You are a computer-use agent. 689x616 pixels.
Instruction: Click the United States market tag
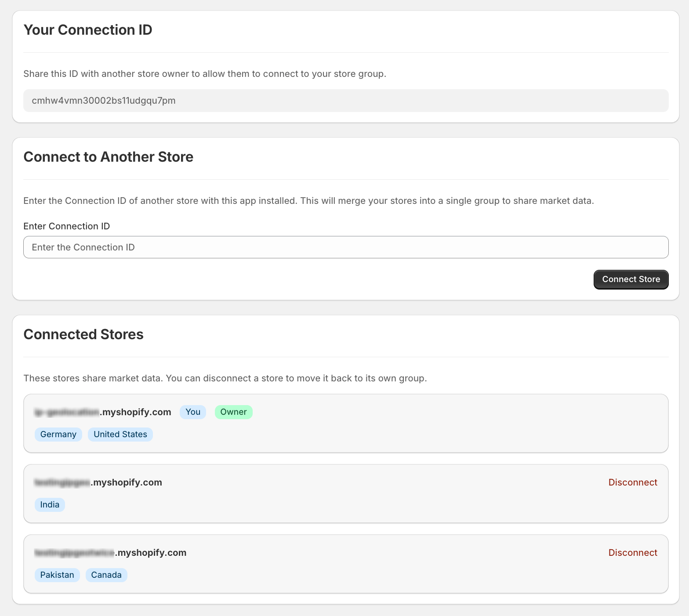(120, 435)
